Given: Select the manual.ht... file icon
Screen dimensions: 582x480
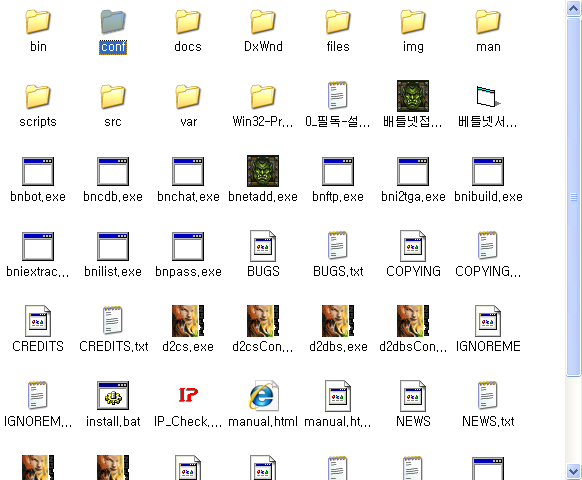Looking at the screenshot, I should click(x=338, y=396).
